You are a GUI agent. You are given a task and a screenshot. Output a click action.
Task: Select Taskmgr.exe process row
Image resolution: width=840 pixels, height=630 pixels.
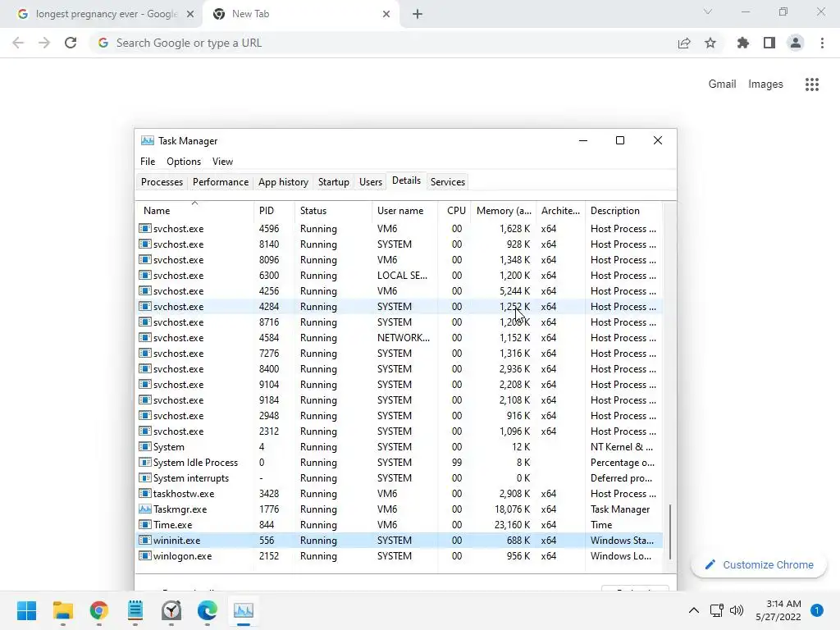pyautogui.click(x=399, y=509)
